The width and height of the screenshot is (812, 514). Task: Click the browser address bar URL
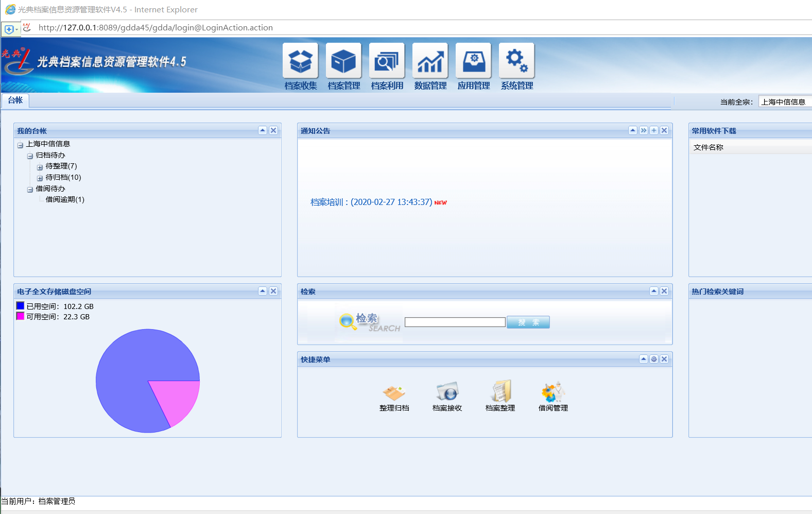click(x=156, y=28)
